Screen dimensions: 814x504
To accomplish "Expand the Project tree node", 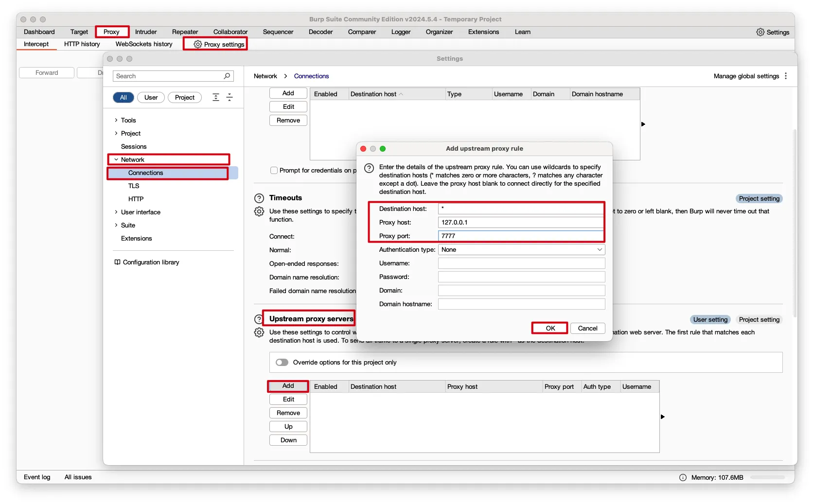I will [116, 133].
